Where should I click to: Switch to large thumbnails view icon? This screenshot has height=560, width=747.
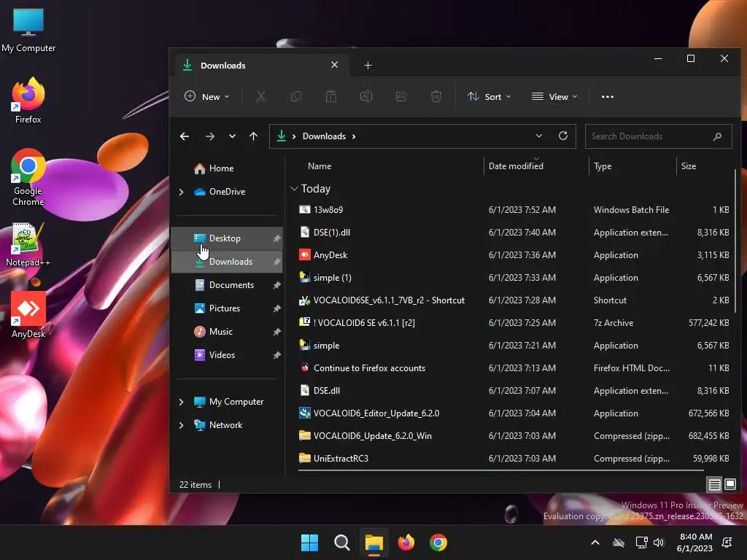tap(729, 485)
